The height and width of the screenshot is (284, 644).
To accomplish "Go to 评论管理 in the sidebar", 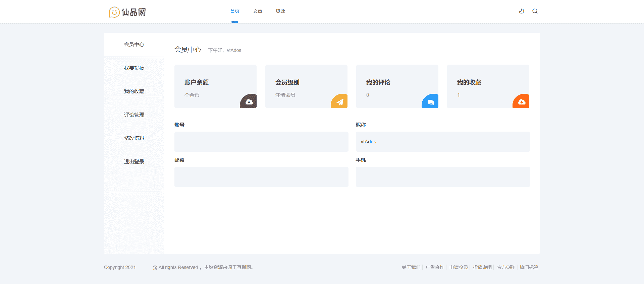I will click(134, 115).
